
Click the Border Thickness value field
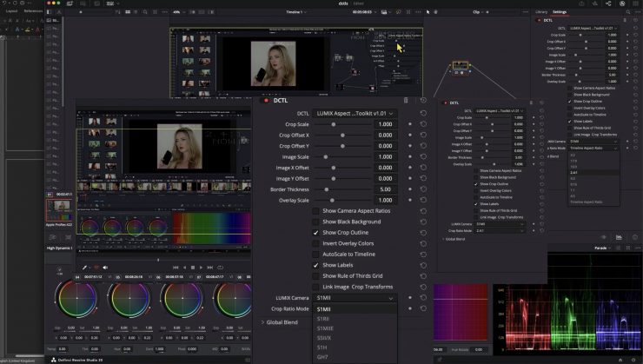(x=386, y=189)
